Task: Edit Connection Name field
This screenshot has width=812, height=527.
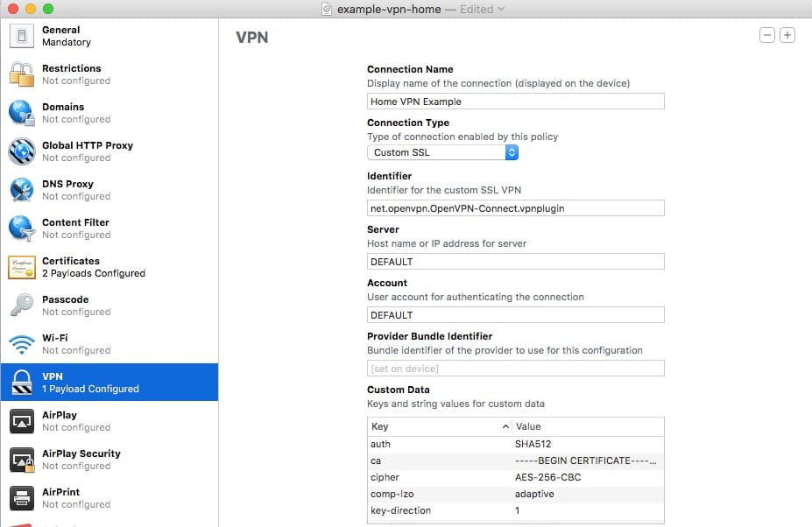Action: (x=515, y=102)
